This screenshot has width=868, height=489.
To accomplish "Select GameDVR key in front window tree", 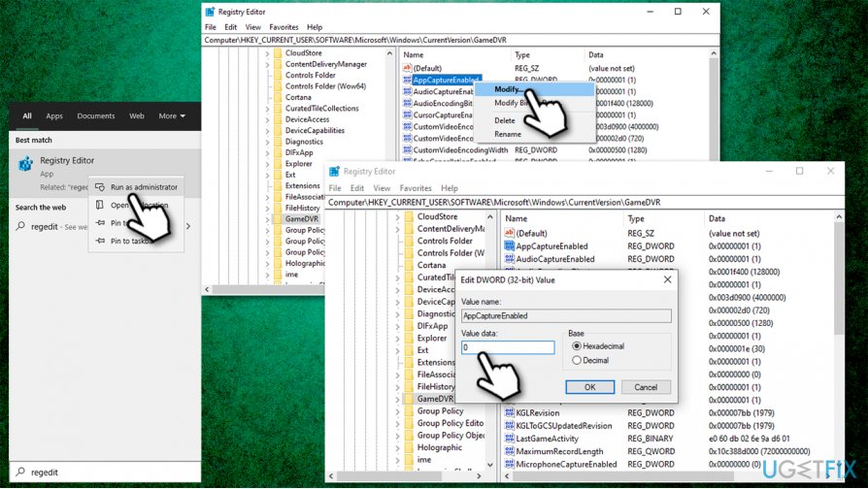I will click(x=435, y=398).
